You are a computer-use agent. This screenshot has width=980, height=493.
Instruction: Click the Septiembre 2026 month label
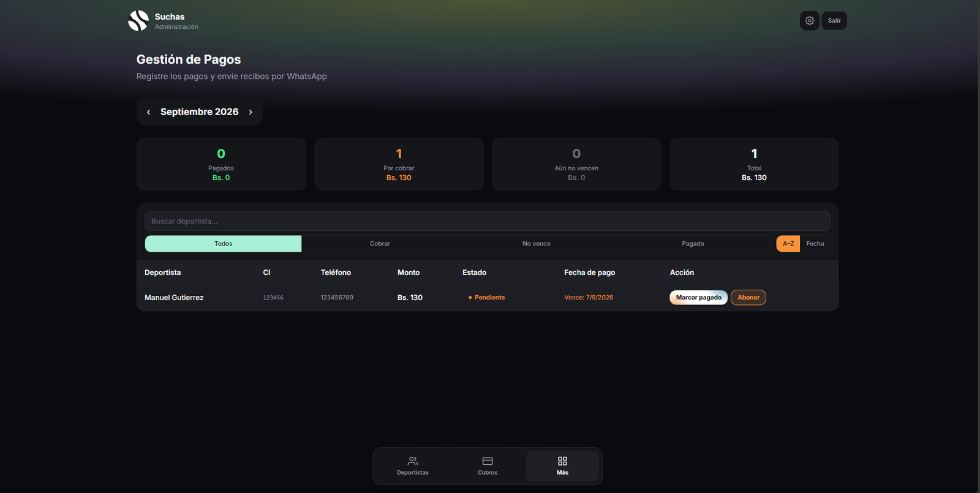point(199,112)
